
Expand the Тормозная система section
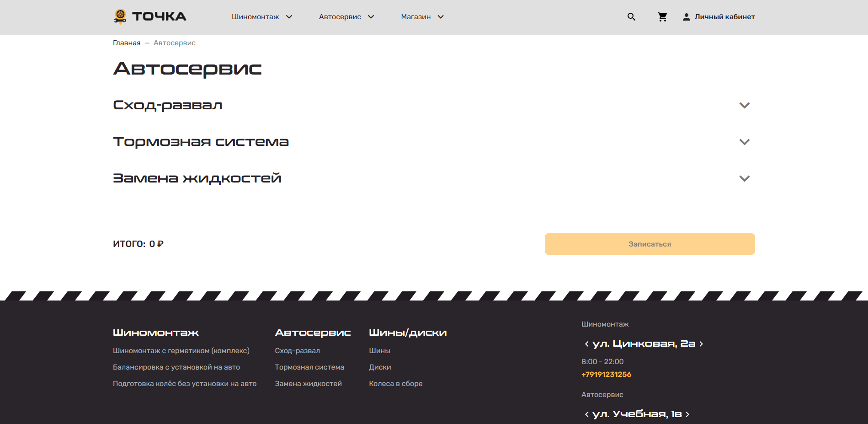(744, 142)
